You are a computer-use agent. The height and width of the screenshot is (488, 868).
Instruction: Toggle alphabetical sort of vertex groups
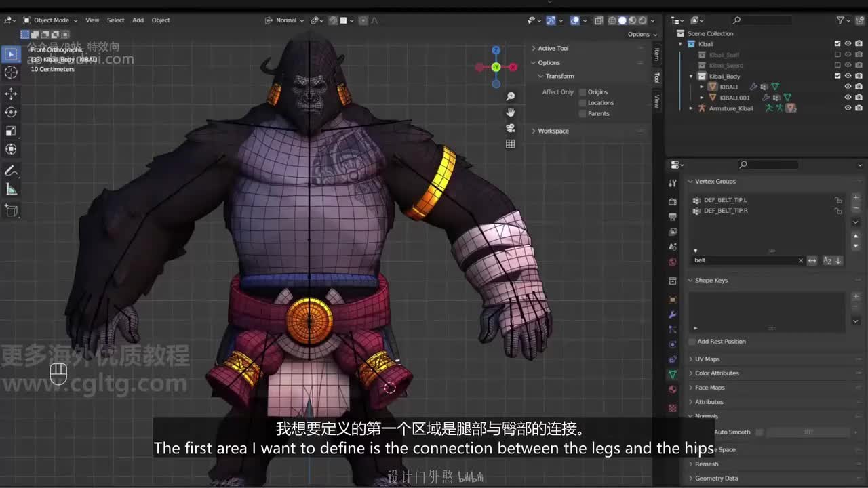pos(827,260)
